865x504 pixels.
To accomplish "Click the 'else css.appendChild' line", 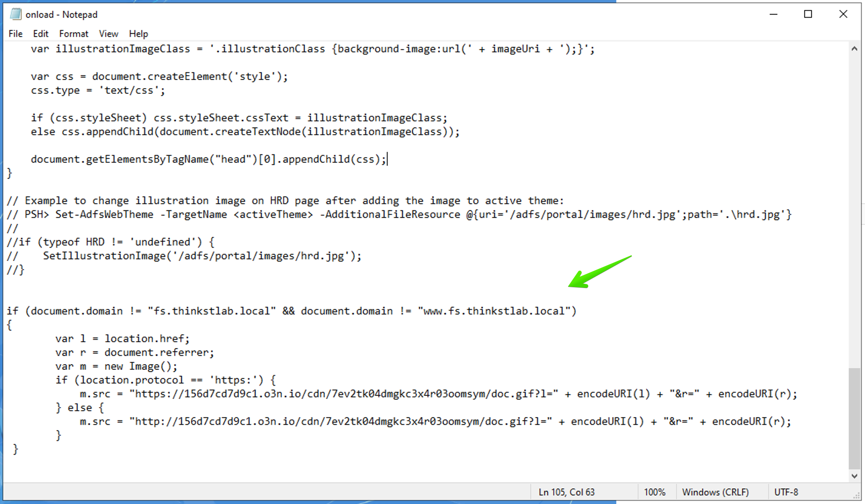I will [x=245, y=132].
